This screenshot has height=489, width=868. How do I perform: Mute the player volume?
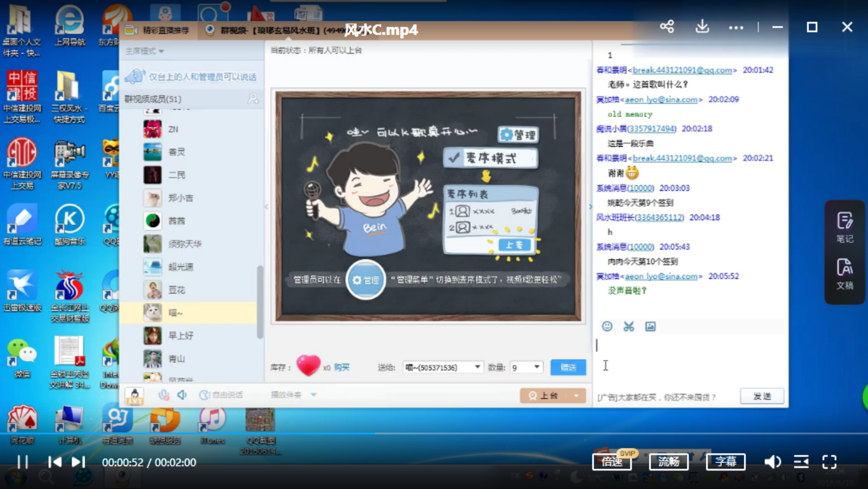[x=772, y=461]
